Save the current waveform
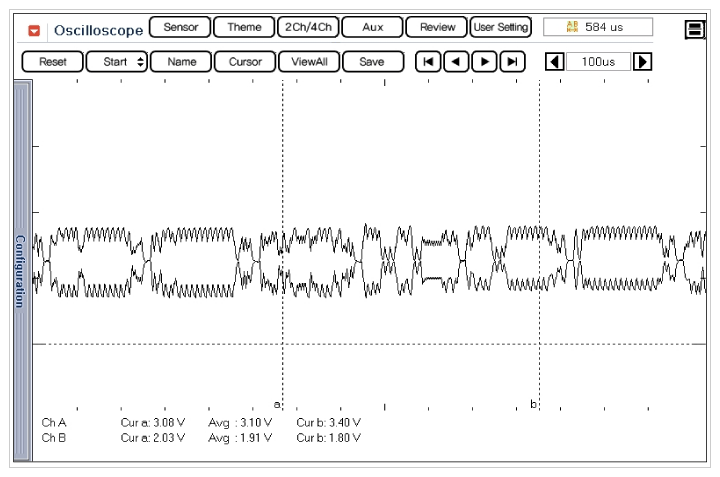This screenshot has height=477, width=720. coord(373,62)
